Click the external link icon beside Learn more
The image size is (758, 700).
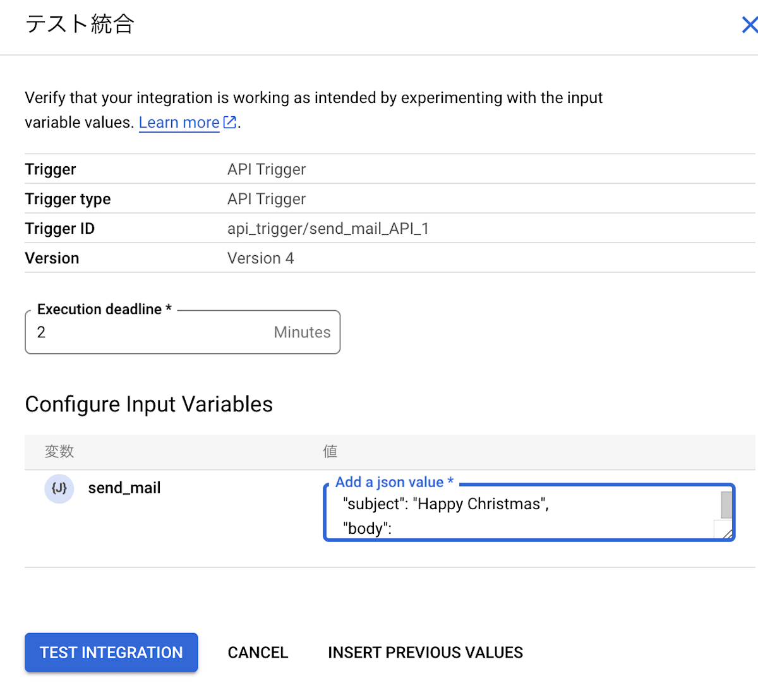230,122
